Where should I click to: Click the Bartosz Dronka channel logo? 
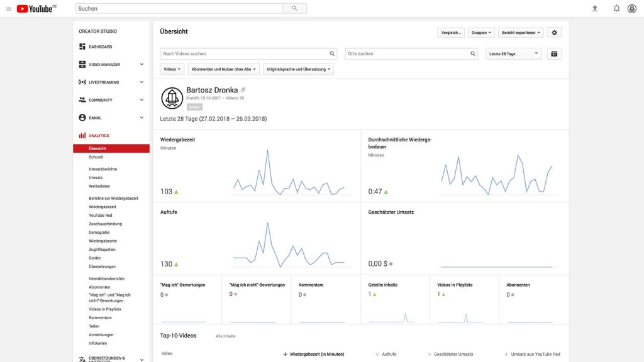pos(172,98)
